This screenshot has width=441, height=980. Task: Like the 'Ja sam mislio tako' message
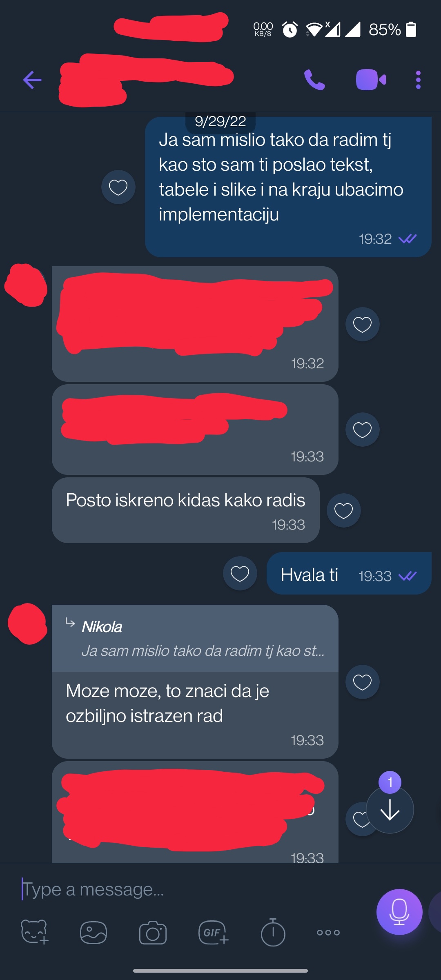tap(118, 187)
